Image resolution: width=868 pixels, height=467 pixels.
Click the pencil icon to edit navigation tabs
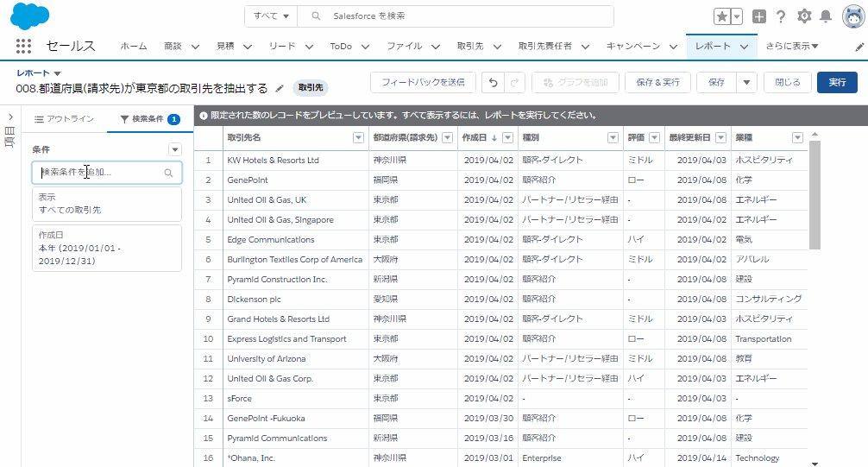coord(859,47)
